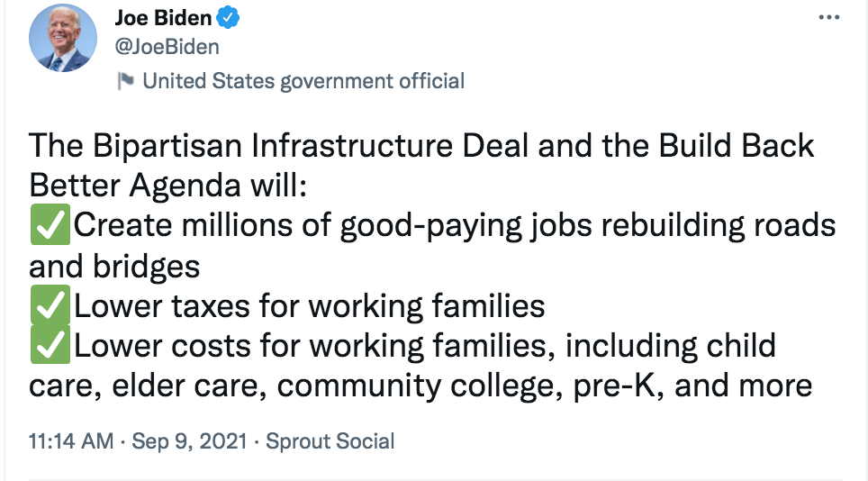The width and height of the screenshot is (868, 481).
Task: Open the Sprout Social source link
Action: (x=330, y=441)
